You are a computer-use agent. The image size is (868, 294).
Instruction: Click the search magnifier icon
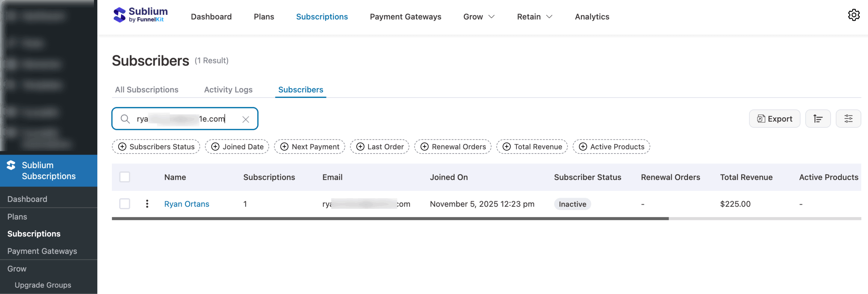tap(125, 119)
